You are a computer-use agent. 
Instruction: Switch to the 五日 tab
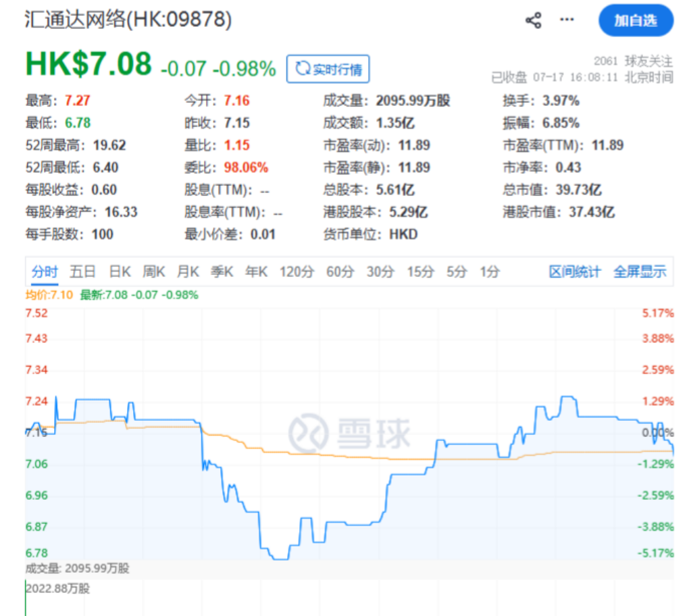tap(82, 272)
